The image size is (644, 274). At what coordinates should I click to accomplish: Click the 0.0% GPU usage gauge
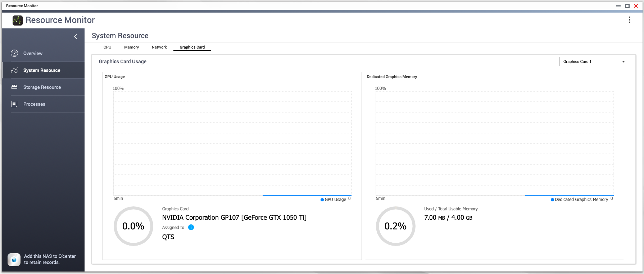(x=133, y=226)
